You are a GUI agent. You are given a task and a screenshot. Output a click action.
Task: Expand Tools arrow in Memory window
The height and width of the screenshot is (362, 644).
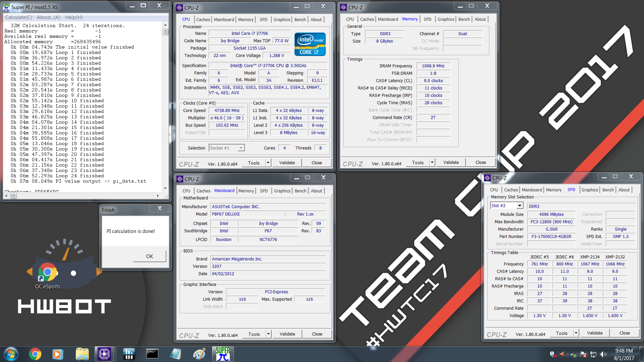click(432, 163)
